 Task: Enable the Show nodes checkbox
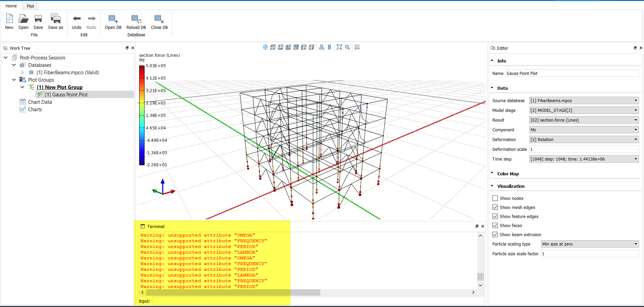(x=495, y=198)
